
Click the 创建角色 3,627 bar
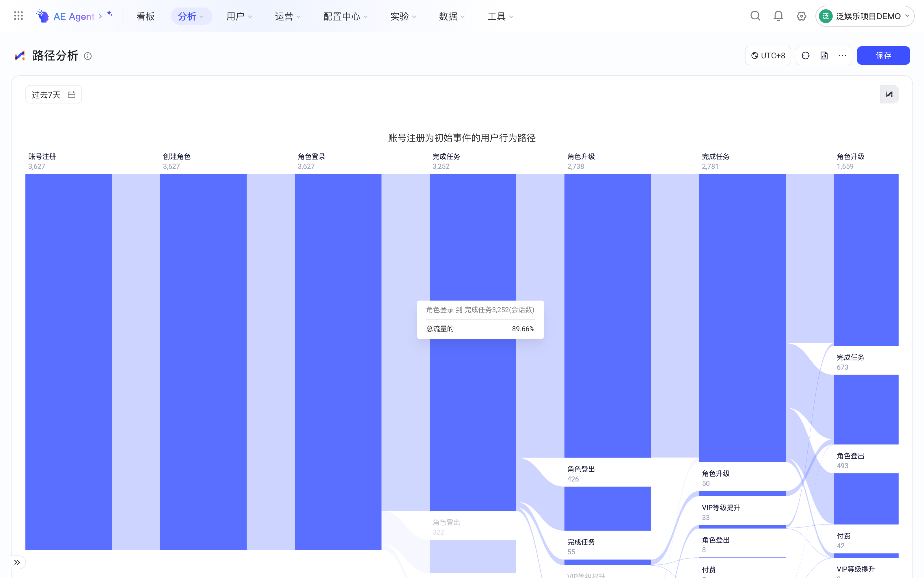click(x=204, y=362)
